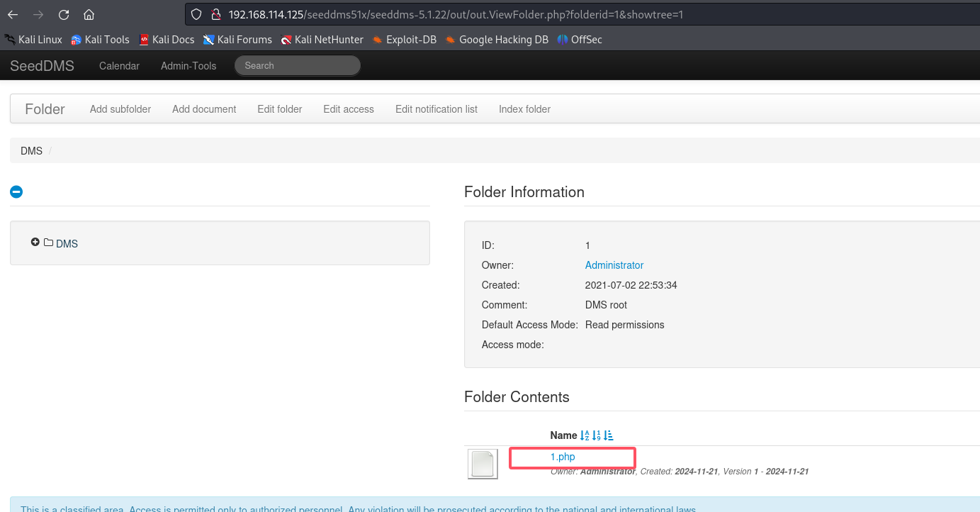Click Add document in folder toolbar

204,109
